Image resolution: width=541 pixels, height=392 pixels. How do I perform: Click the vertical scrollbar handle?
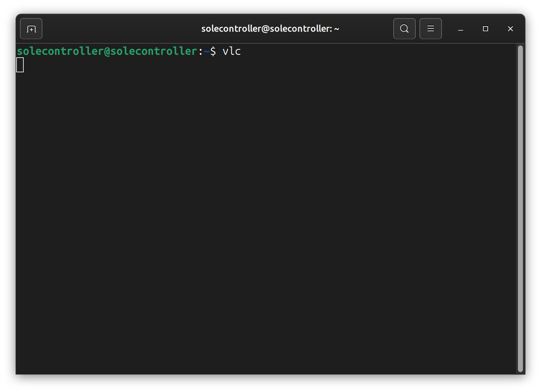click(520, 208)
